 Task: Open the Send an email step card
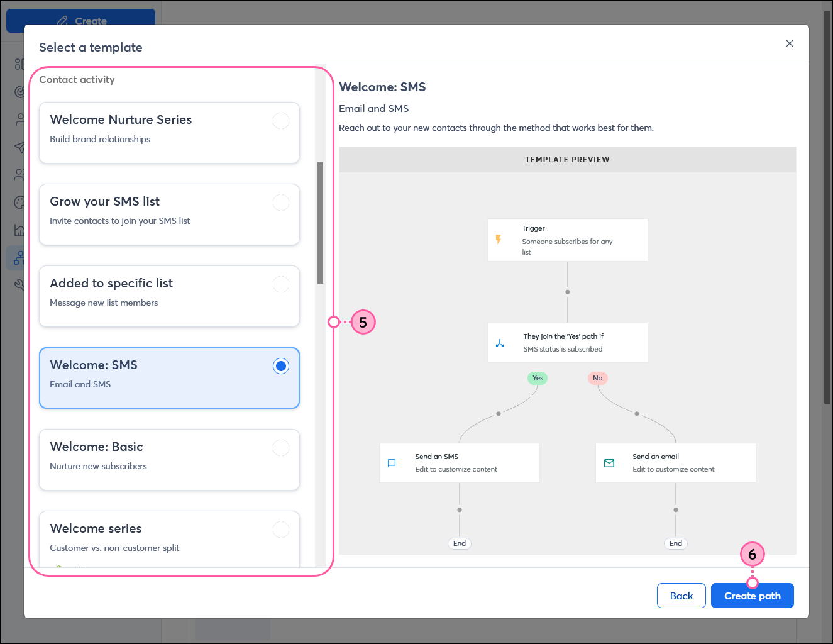pos(675,463)
